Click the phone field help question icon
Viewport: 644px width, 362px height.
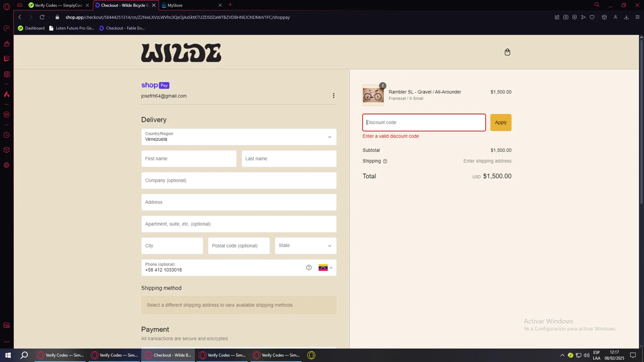[309, 268]
